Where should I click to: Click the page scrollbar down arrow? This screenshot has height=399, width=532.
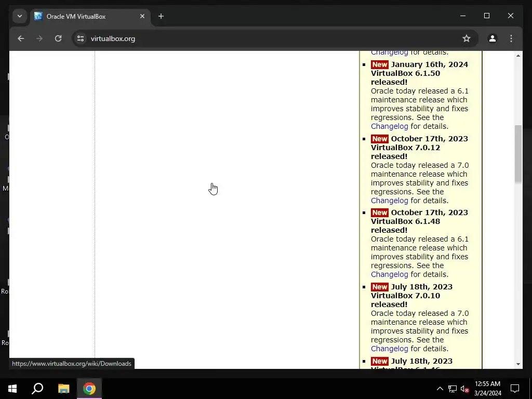pos(518,364)
